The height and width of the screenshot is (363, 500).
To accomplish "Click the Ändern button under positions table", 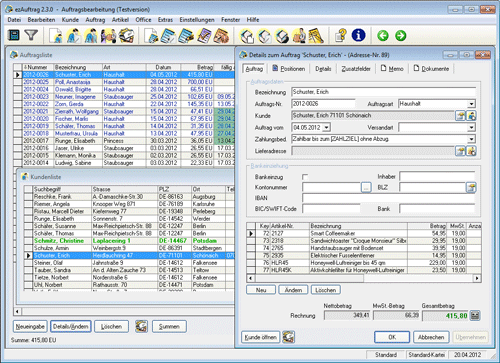I will click(293, 290).
